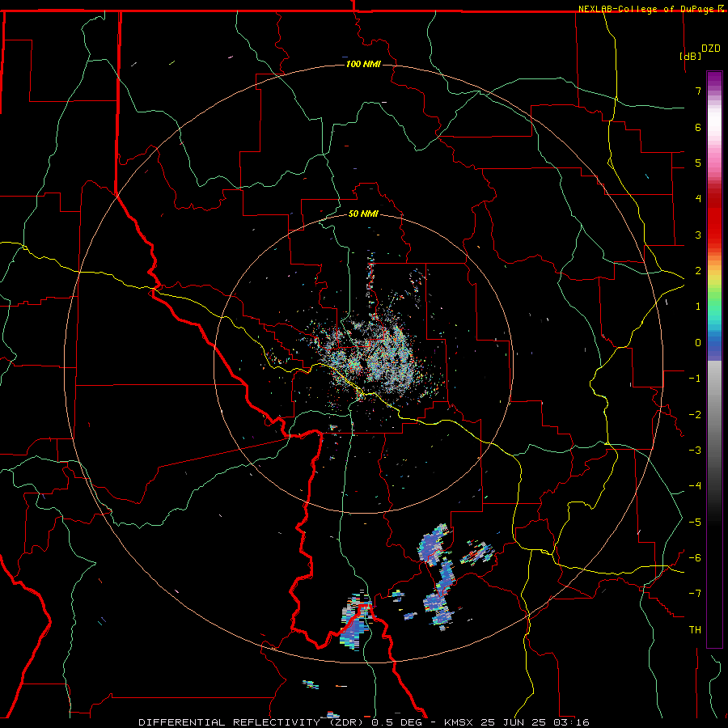Click the 5 tick on the color scale

click(698, 163)
